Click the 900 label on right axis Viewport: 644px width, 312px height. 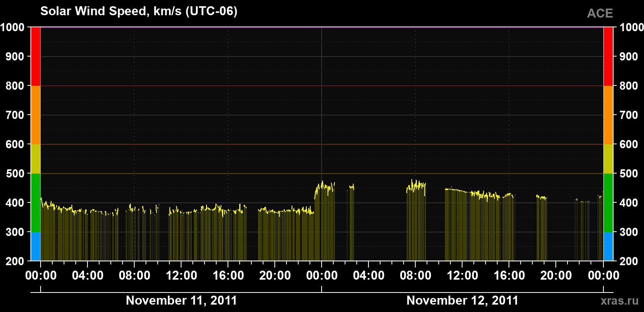point(629,57)
